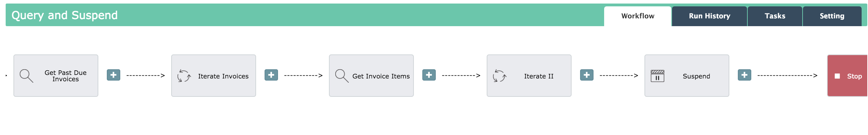The image size is (868, 135).
Task: Select the Get Past Due Invoices node
Action: click(56, 76)
